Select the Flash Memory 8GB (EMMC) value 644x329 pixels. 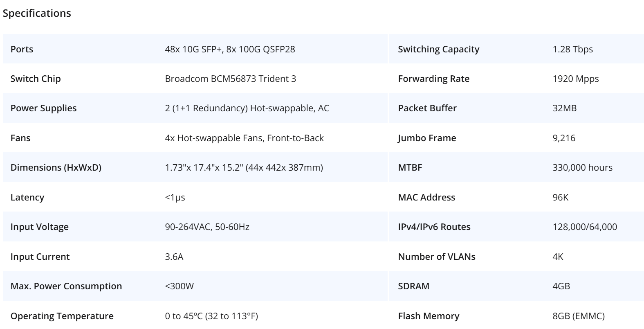[x=578, y=316]
